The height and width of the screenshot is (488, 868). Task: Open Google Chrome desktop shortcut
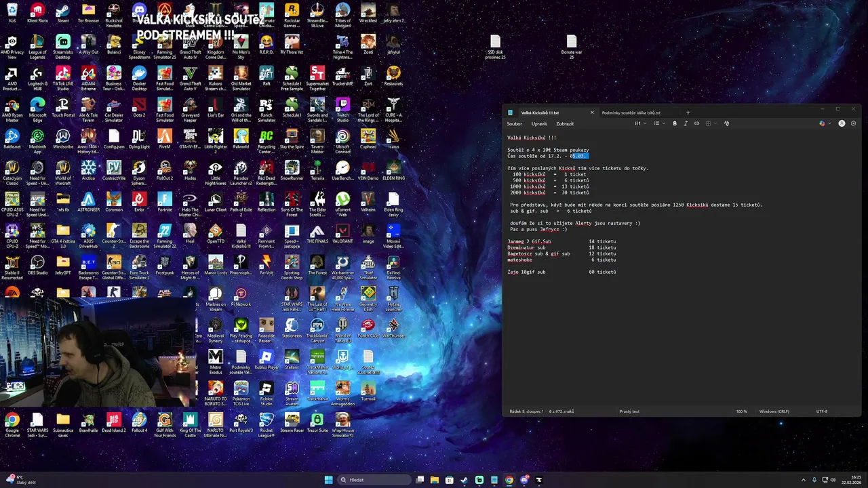[x=12, y=426]
